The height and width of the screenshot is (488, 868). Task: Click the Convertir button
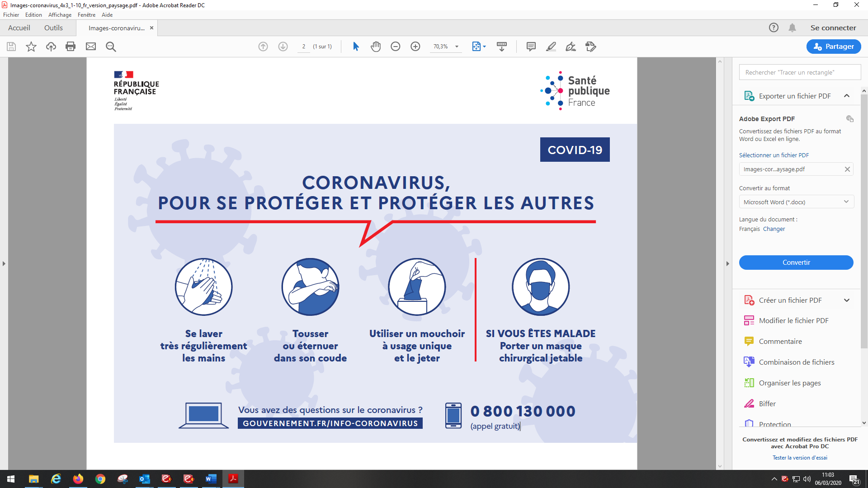(796, 263)
